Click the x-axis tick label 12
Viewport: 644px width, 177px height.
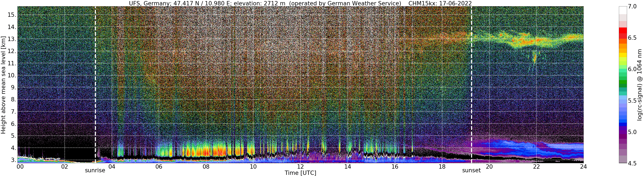coord(300,167)
